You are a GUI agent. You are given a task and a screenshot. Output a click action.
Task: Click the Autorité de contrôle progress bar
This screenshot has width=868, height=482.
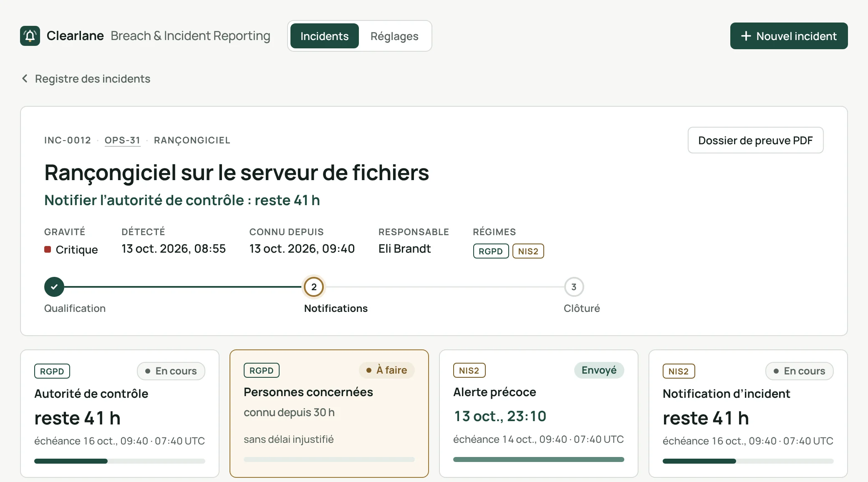pyautogui.click(x=120, y=461)
